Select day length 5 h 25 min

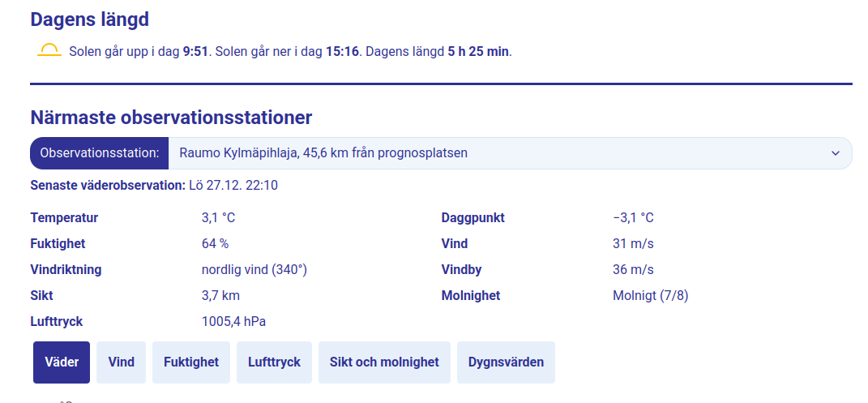(477, 52)
